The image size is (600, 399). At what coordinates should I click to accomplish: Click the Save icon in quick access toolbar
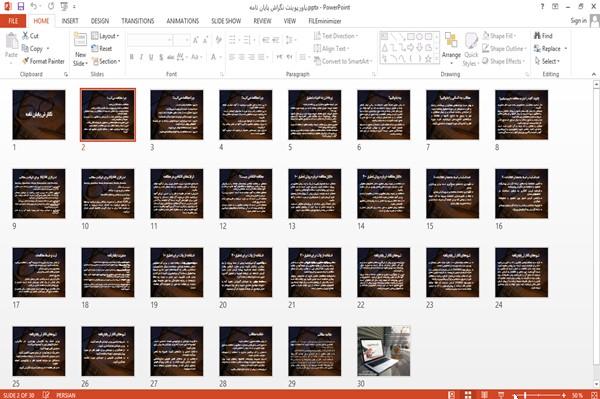20,7
